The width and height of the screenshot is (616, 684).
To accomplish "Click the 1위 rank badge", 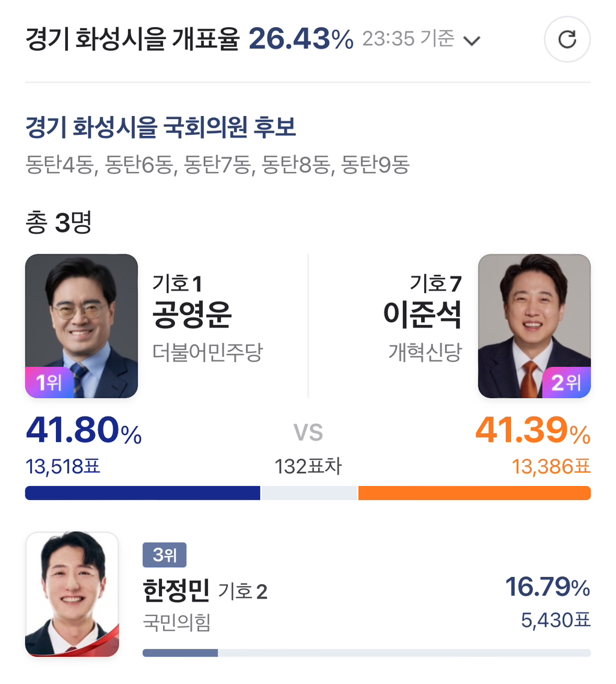I will point(49,383).
